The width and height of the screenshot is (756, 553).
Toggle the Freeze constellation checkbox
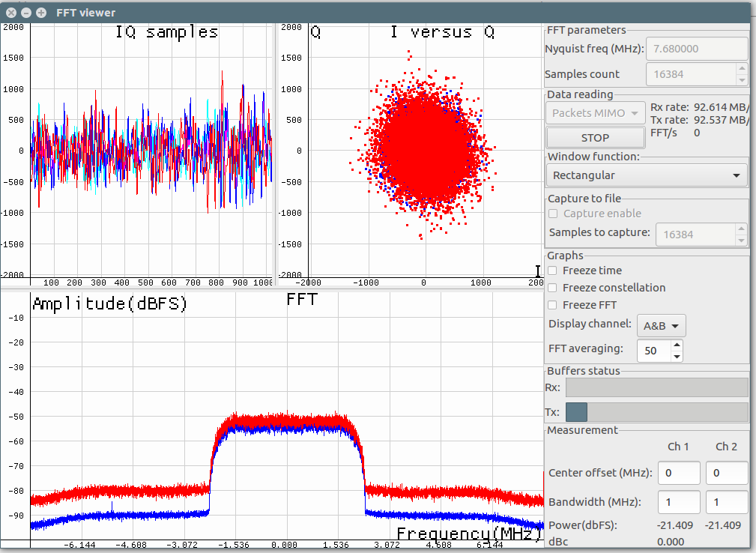coord(553,288)
